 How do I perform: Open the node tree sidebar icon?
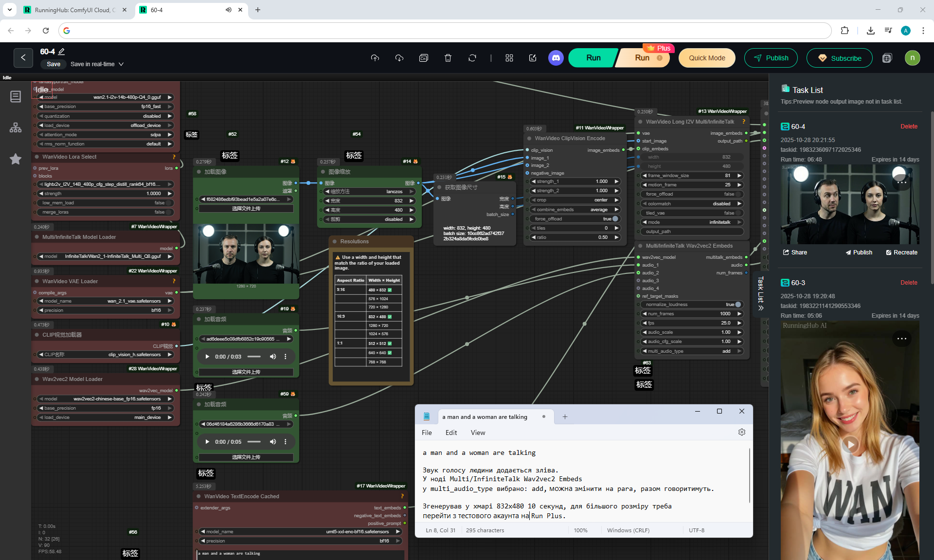coord(16,128)
